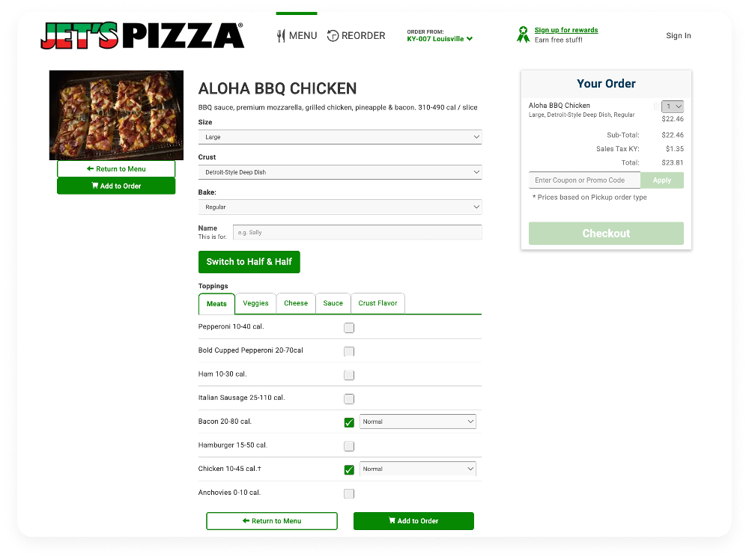
Task: Switch to the Veggies toppings tab
Action: click(x=255, y=303)
